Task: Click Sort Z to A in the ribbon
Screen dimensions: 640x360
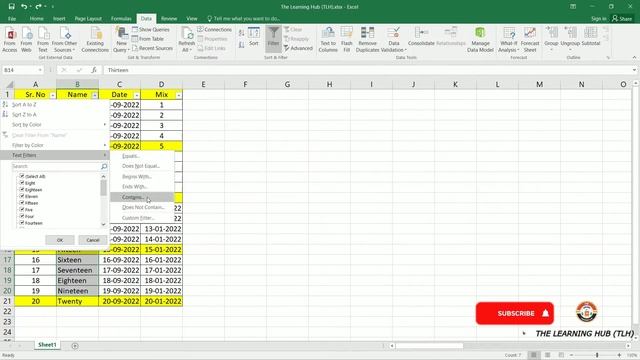Action: [242, 44]
